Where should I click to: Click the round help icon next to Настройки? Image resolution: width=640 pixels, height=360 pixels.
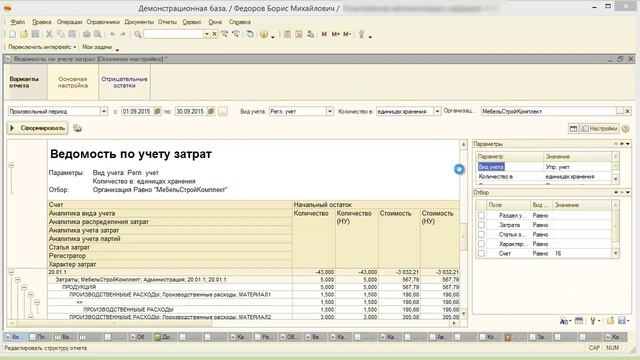[x=625, y=129]
